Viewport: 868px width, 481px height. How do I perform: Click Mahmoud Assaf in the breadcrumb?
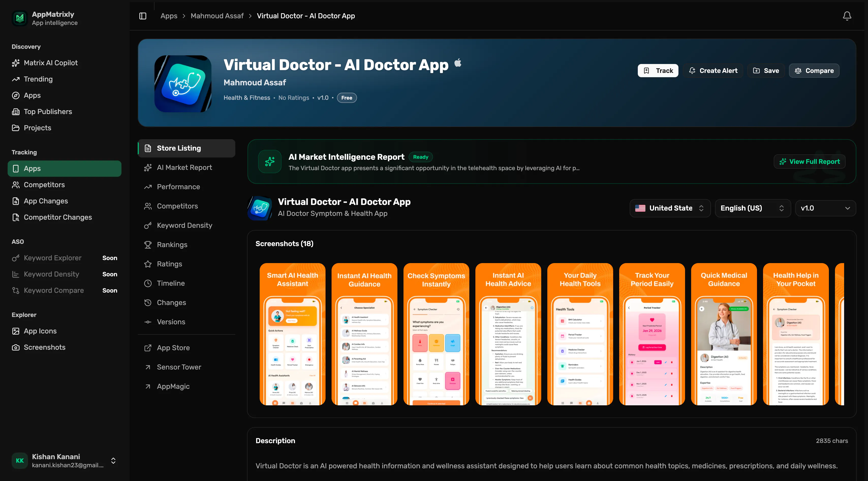click(217, 16)
